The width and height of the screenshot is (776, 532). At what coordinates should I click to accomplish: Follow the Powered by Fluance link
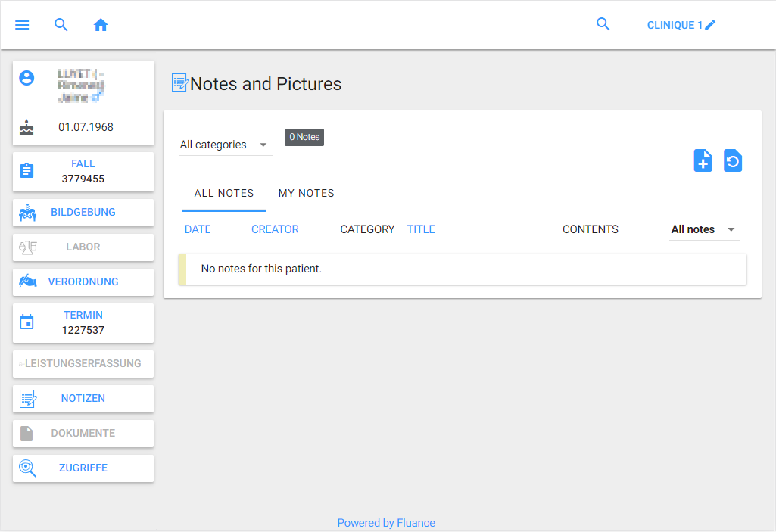coord(386,523)
